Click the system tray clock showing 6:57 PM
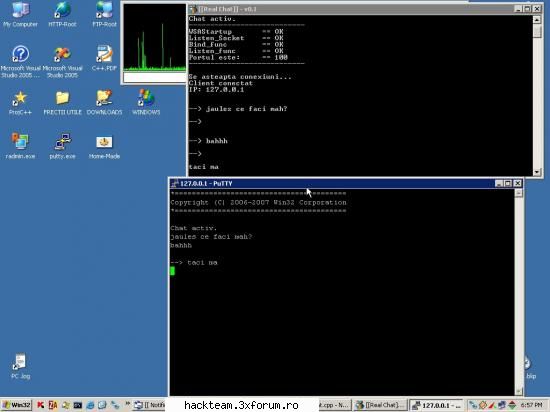This screenshot has height=412, width=550. click(531, 405)
